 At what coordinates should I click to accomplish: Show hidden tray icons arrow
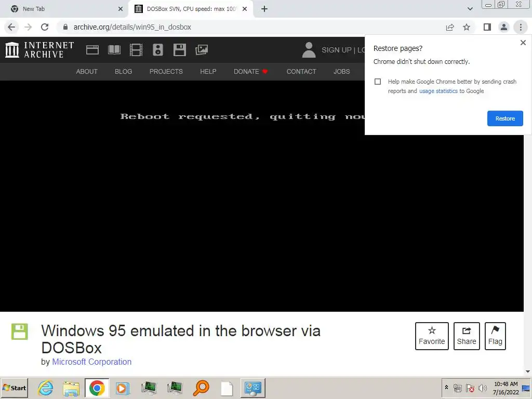pos(446,388)
